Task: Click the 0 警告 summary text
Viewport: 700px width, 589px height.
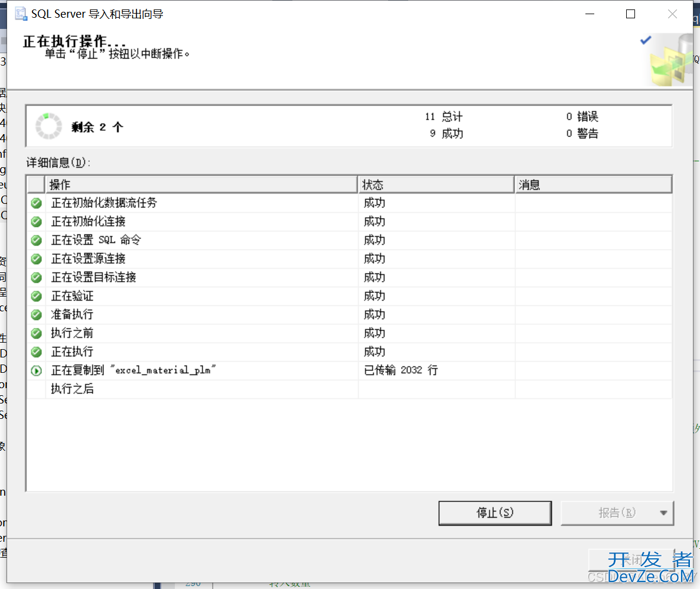Action: pyautogui.click(x=582, y=134)
